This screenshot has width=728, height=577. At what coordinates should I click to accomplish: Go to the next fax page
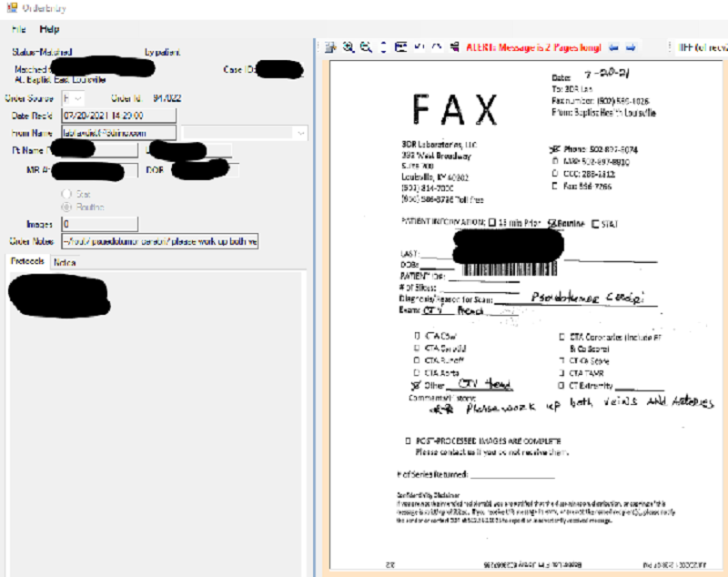[631, 46]
